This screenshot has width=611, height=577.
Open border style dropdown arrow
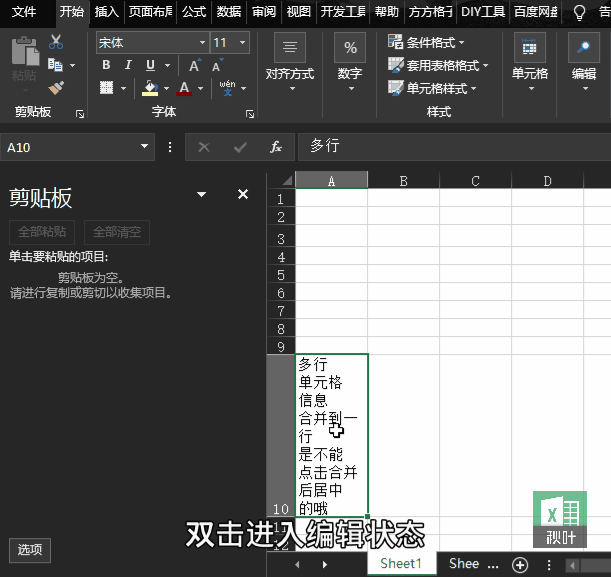point(124,88)
